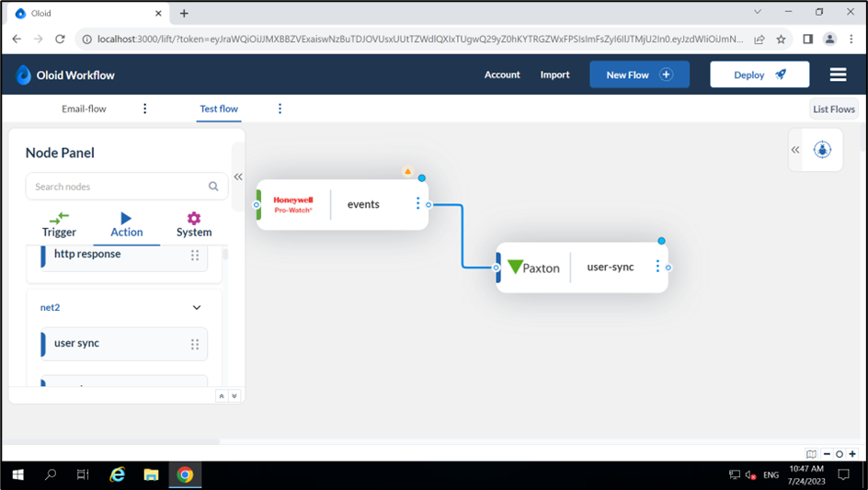Viewport: 868px width, 490px height.
Task: Click user sync drag handle
Action: click(195, 345)
